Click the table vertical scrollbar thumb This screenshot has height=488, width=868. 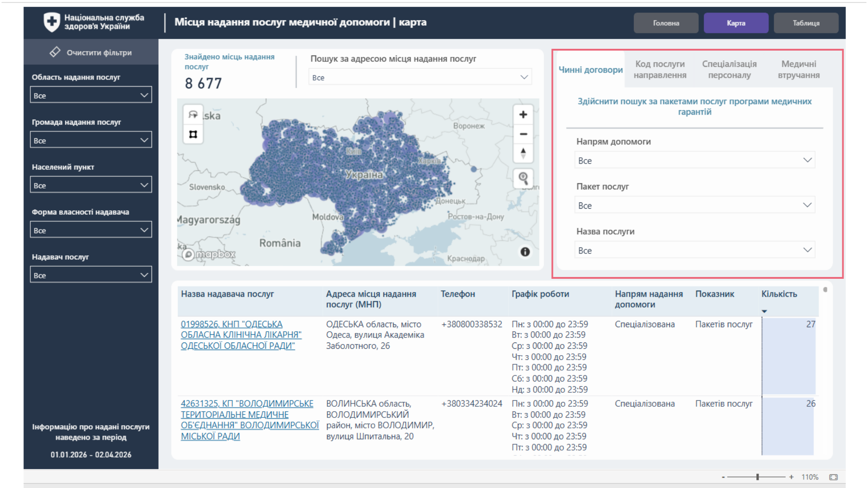coord(825,290)
